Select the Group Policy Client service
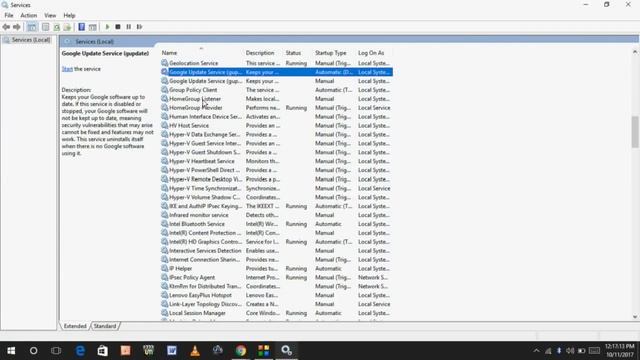 (276, 90)
